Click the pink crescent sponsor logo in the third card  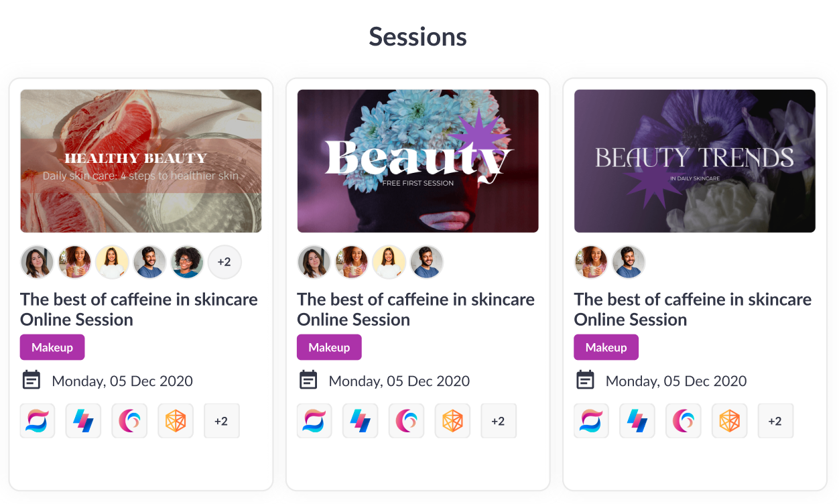(x=684, y=421)
